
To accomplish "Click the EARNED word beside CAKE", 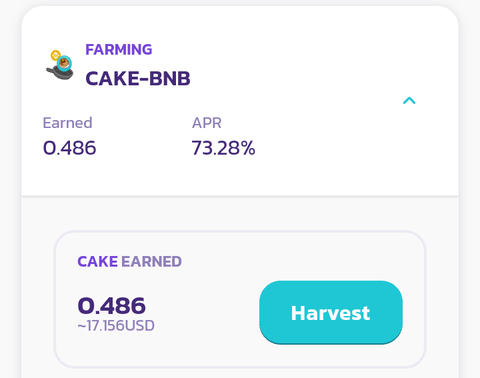I will (x=152, y=262).
